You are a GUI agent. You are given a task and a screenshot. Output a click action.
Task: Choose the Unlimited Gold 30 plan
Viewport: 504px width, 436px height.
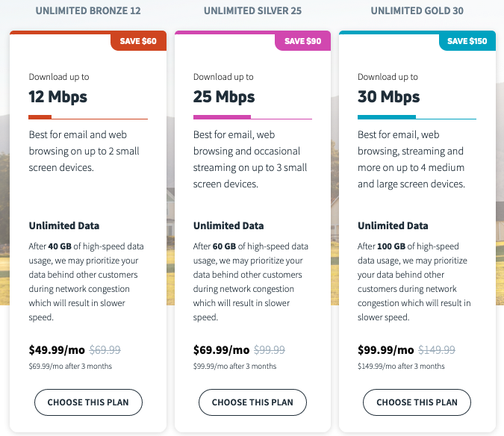pyautogui.click(x=417, y=402)
